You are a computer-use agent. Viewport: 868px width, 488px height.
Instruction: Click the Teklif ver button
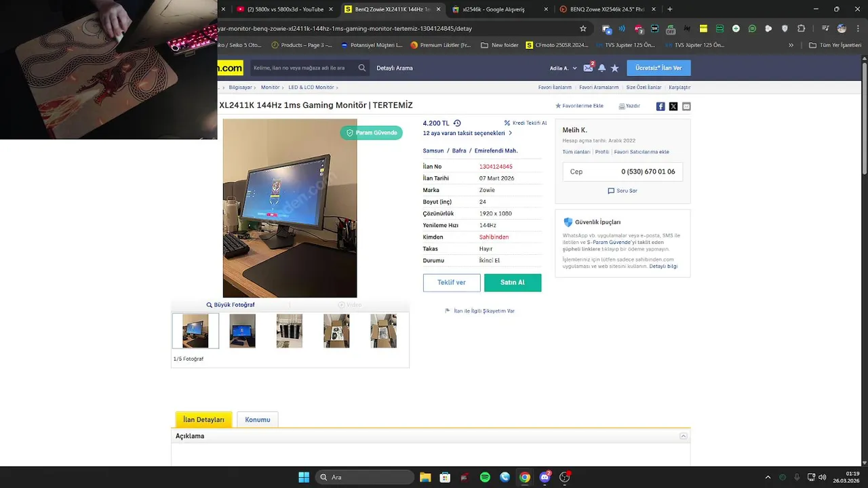[452, 283]
